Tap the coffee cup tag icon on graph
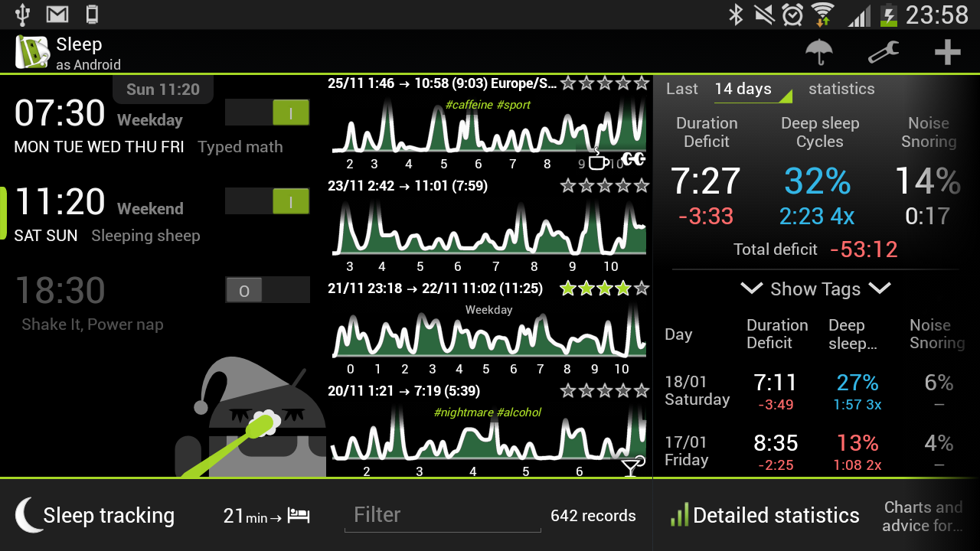Screen dimensions: 980x551 click(x=599, y=159)
